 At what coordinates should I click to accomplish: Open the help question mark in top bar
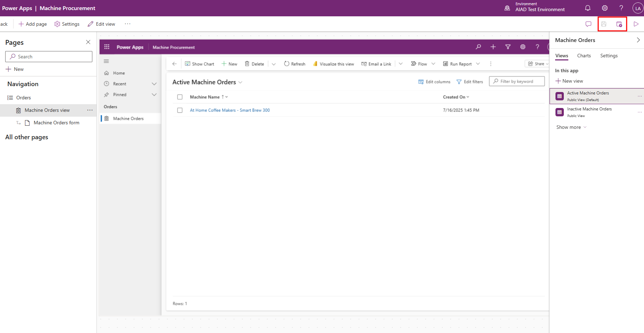621,8
